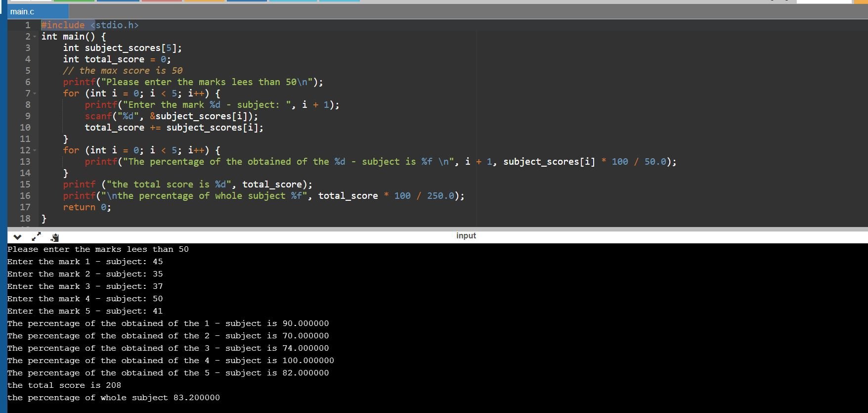Click the console line showing 83.200000
The width and height of the screenshot is (868, 413).
[x=114, y=398]
